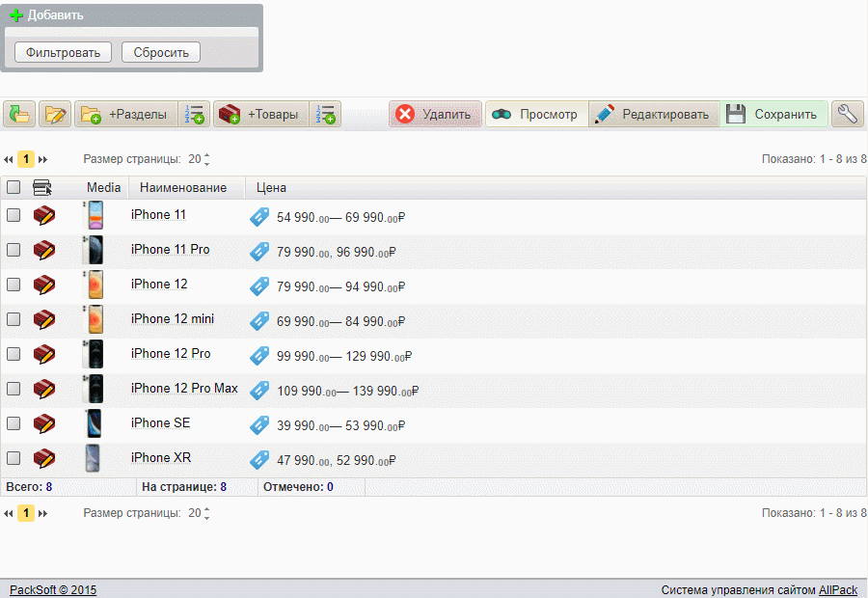The height and width of the screenshot is (598, 868).
Task: Click the 54 990.00— 69 990.00₽ price text
Action: [x=341, y=218]
